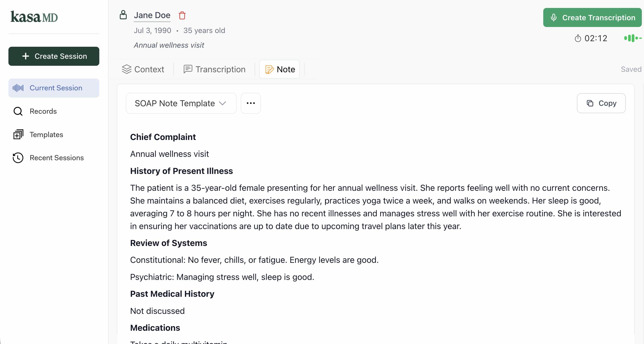Open Jane Doe's patient details
This screenshot has height=344, width=644.
tap(152, 15)
